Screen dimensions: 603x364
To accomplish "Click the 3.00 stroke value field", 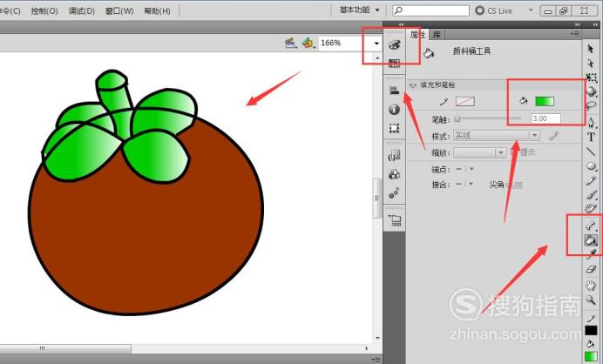I will point(545,118).
